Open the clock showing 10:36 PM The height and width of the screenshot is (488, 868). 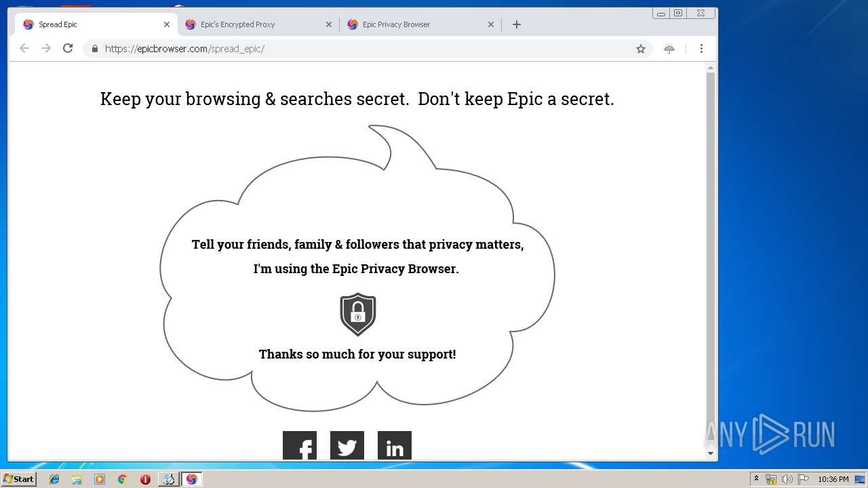[x=833, y=479]
